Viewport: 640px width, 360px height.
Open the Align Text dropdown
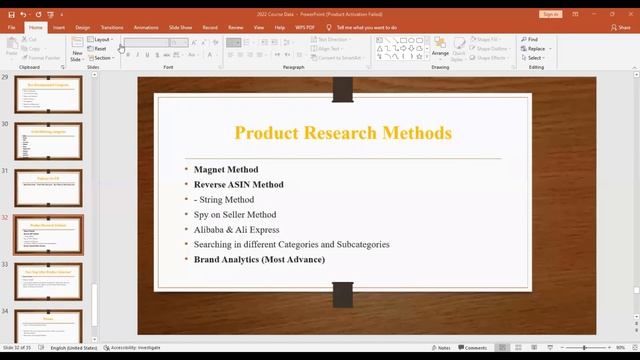coord(327,49)
